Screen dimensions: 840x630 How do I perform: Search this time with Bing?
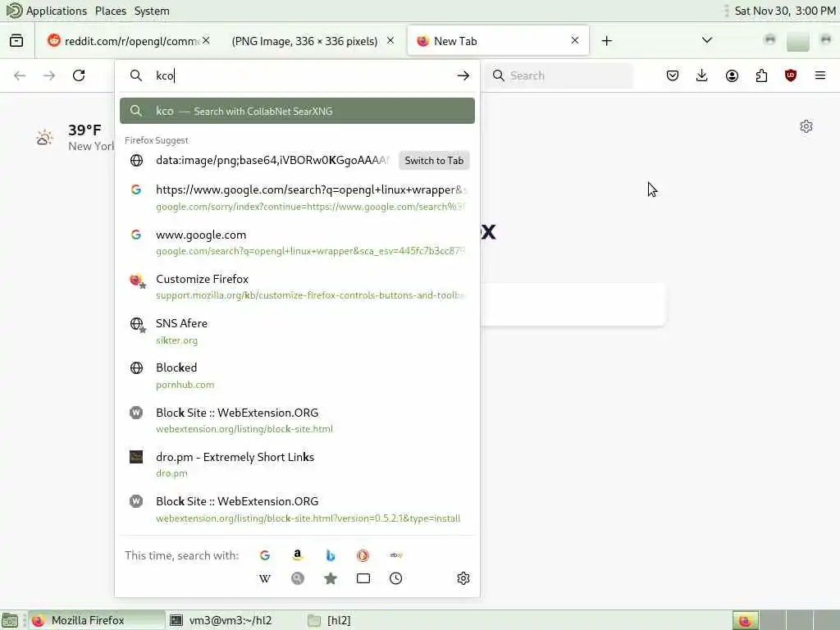click(x=331, y=555)
